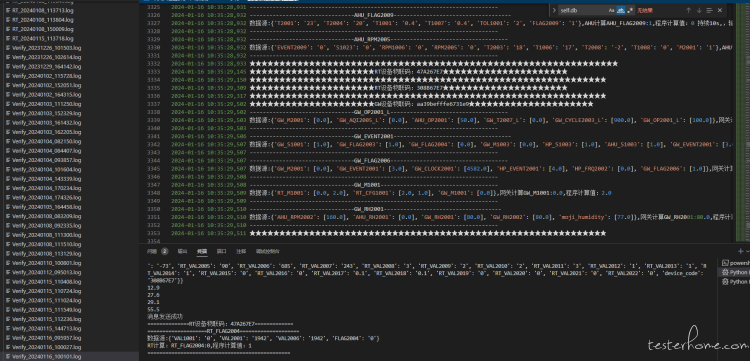Expand the replace field chevron in find widget
The image size is (750, 361).
[x=554, y=10]
